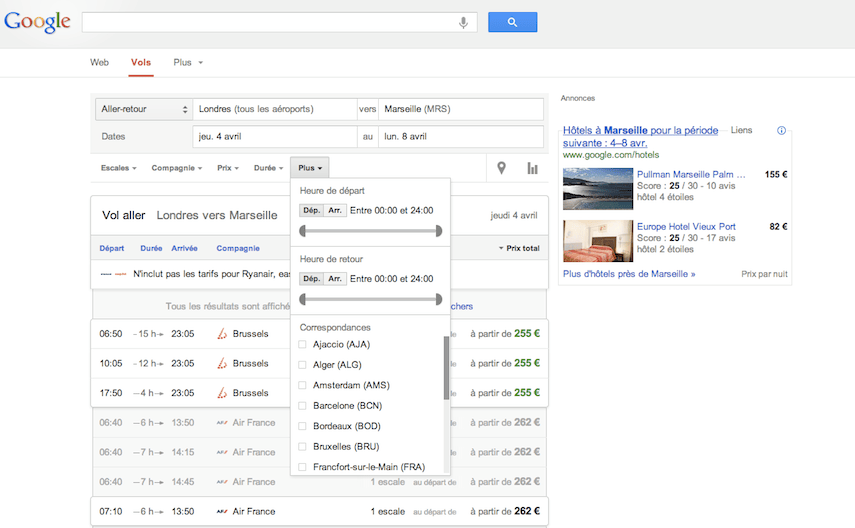Viewport: 855px width, 528px height.
Task: Open Hôtels à Marseille ad link
Action: [x=640, y=136]
